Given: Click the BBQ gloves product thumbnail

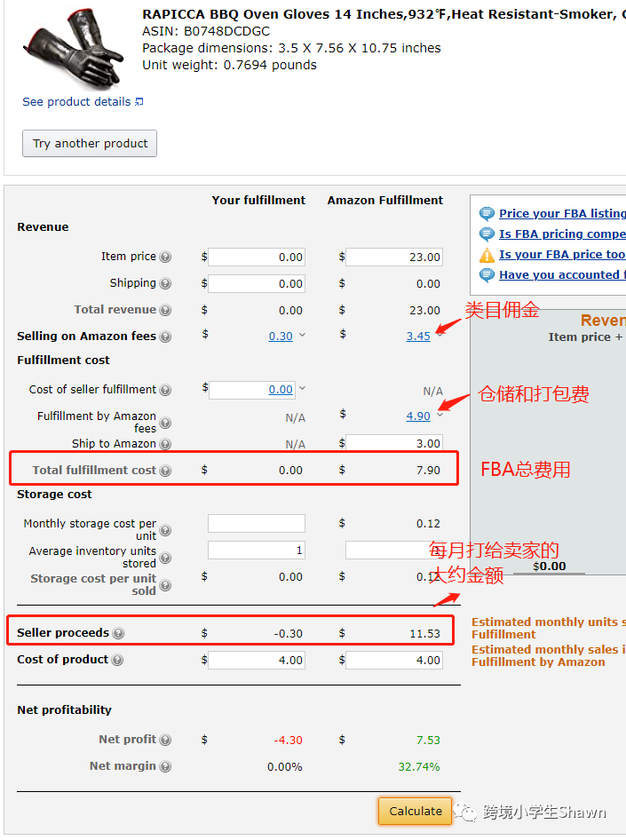Looking at the screenshot, I should [74, 50].
